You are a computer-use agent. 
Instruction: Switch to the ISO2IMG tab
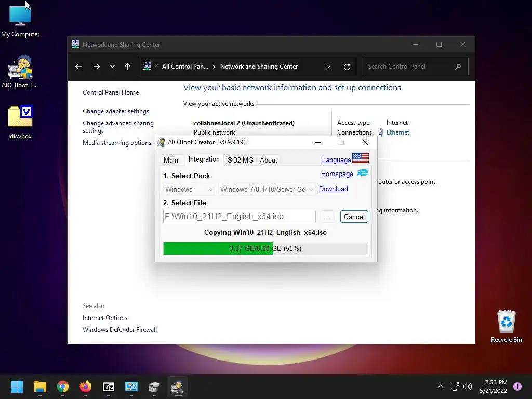[240, 160]
